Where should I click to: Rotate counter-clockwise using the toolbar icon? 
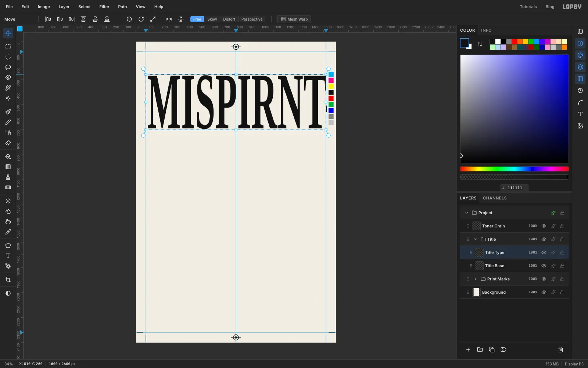pos(129,19)
